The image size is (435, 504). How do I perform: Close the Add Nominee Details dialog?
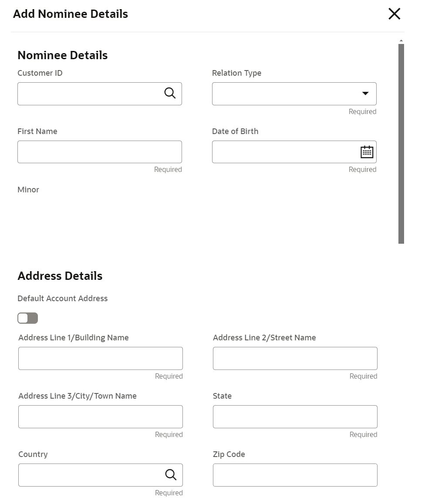click(394, 14)
